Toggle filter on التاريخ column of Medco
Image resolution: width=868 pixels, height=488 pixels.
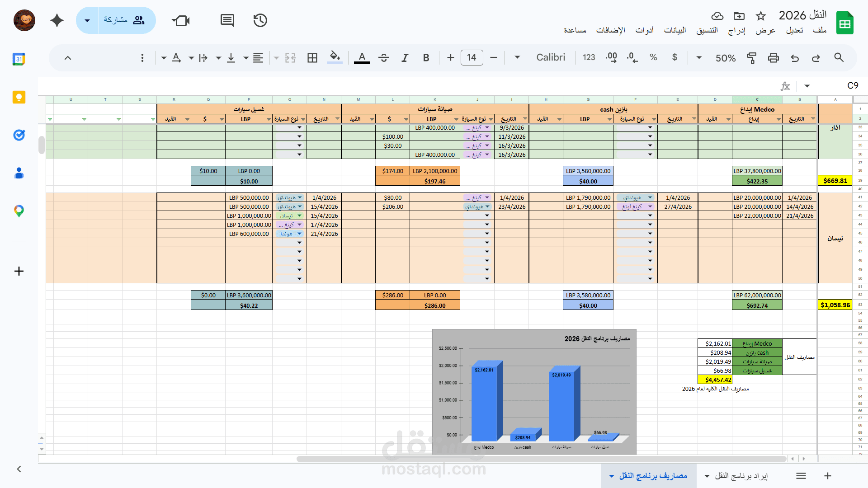(813, 119)
